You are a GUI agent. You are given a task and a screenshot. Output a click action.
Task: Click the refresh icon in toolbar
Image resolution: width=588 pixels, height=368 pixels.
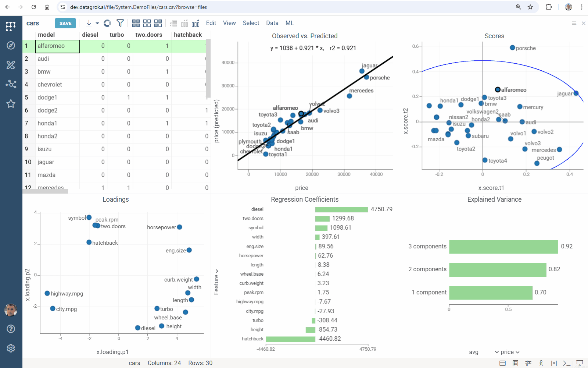tap(107, 23)
